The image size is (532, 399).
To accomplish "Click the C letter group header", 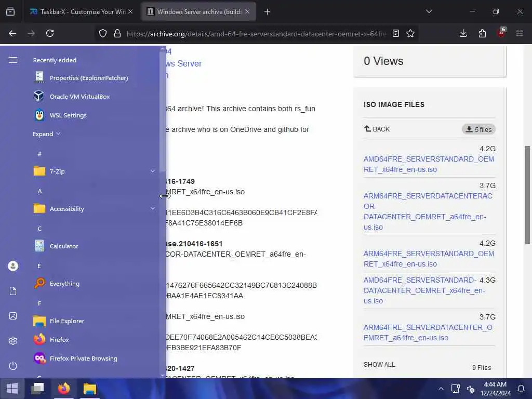I will pos(39,229).
